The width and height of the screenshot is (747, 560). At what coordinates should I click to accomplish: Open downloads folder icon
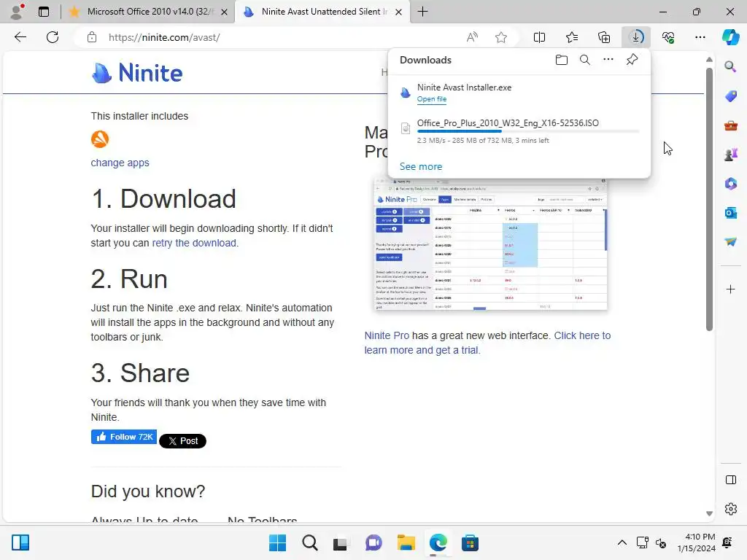[x=562, y=60]
